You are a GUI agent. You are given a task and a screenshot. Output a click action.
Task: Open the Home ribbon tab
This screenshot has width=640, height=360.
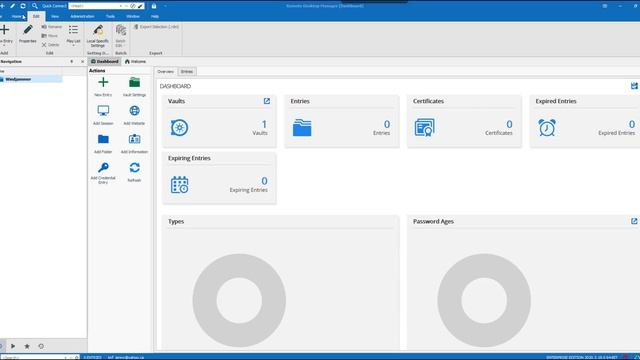click(16, 16)
